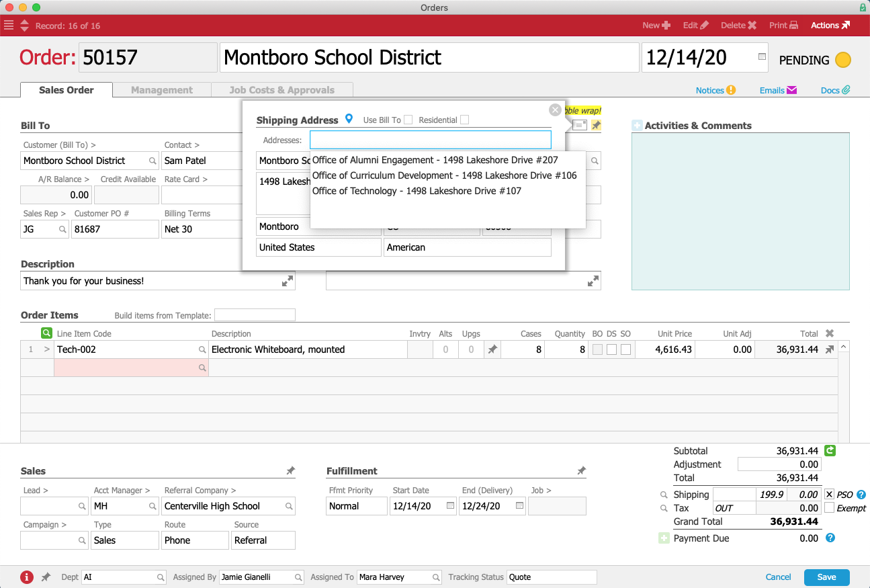This screenshot has width=870, height=588.
Task: Click the yellow PENDING status indicator
Action: pos(842,60)
